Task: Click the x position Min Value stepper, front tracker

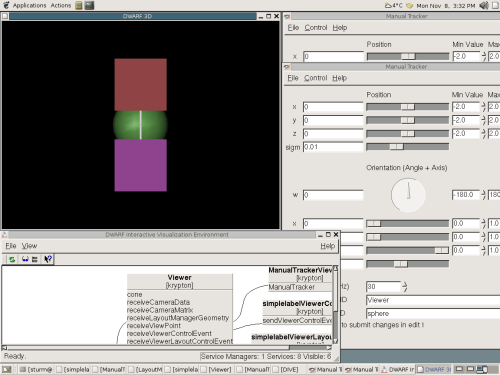Action: (483, 107)
